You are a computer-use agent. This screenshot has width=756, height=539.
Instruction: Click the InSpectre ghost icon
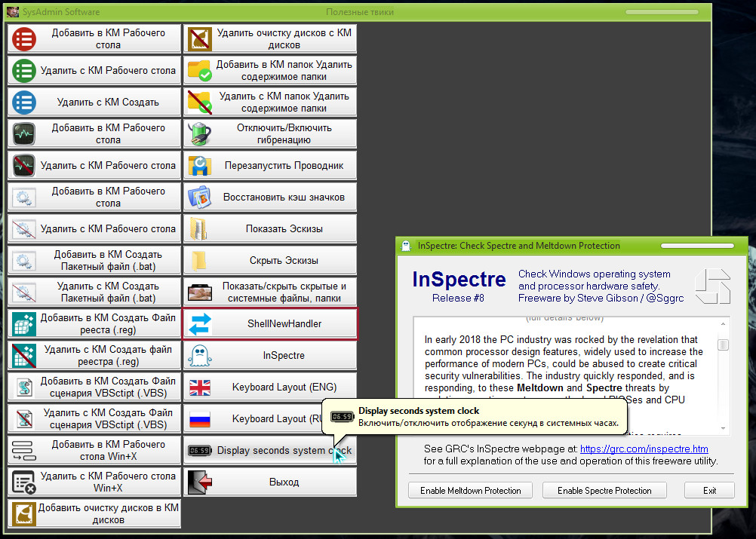click(x=200, y=355)
